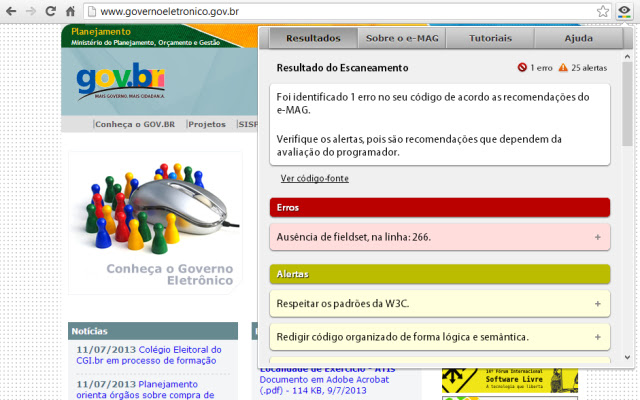This screenshot has width=640, height=400.
Task: Bookmark page with the star icon
Action: click(603, 11)
